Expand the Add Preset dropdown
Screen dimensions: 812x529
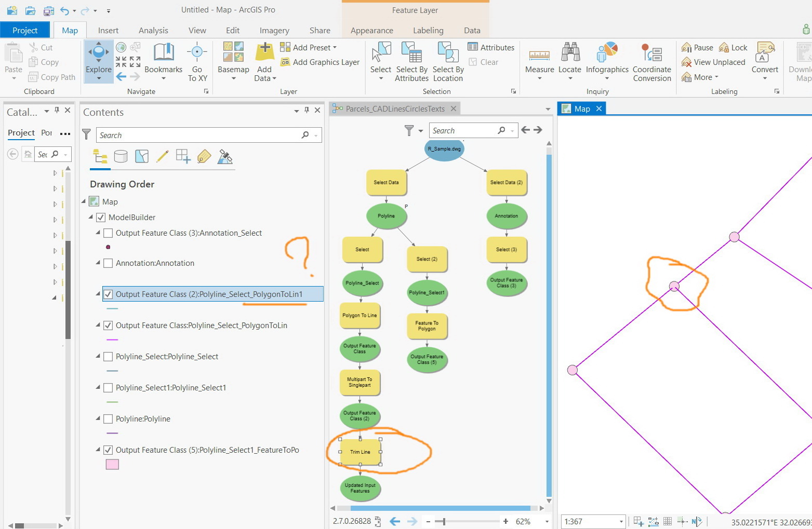[335, 47]
